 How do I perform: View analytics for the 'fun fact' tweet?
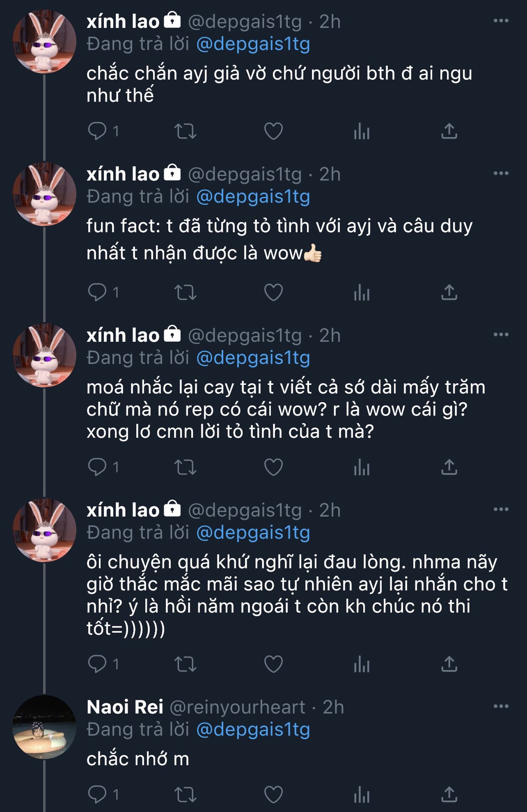click(x=362, y=292)
